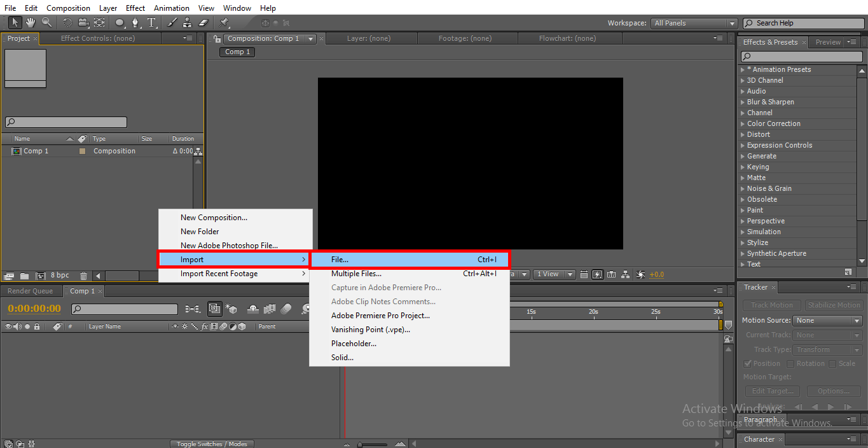868x448 pixels.
Task: Expand the Color Correction effects category
Action: click(x=773, y=123)
